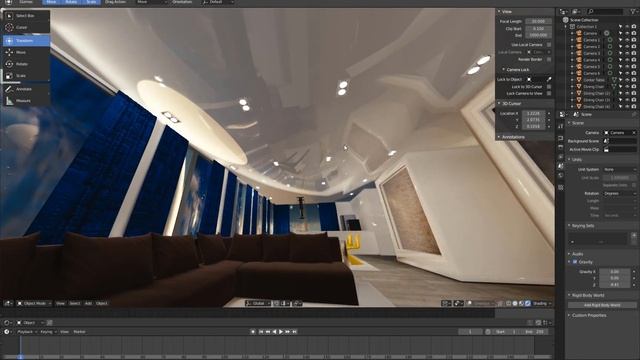Screen dimensions: 640x360
Task: Click the Center Table mesh icon in the outliner
Action: (x=579, y=80)
